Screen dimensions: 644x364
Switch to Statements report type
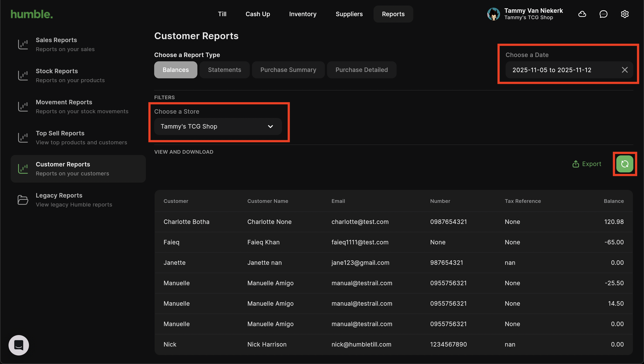pyautogui.click(x=224, y=70)
